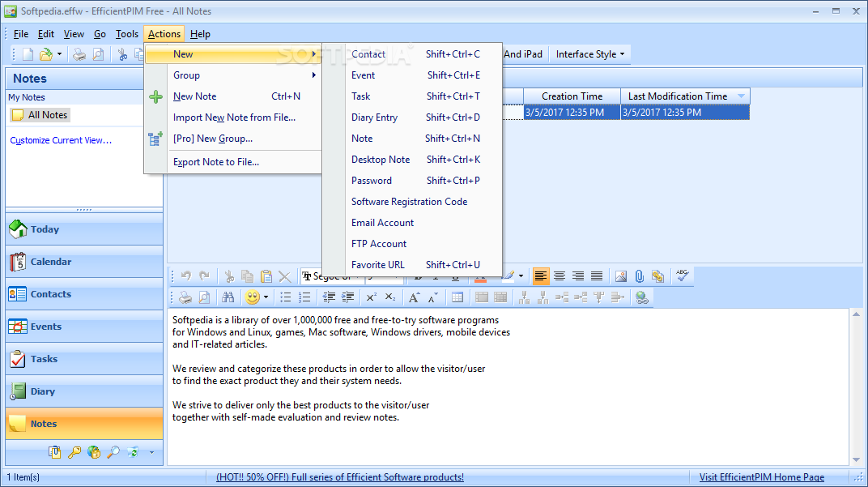Screen dimensions: 868x487
Task: Align text right
Action: pyautogui.click(x=578, y=276)
